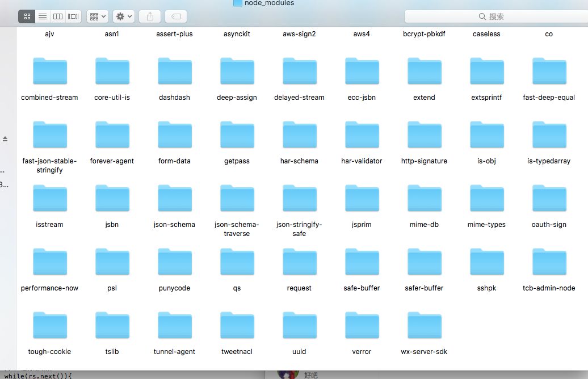Select the har-schema folder
588x379 pixels.
300,134
